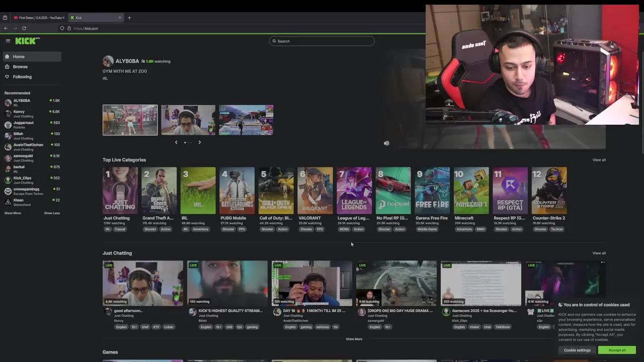Open Respect RP (GTA) category card

[510, 191]
